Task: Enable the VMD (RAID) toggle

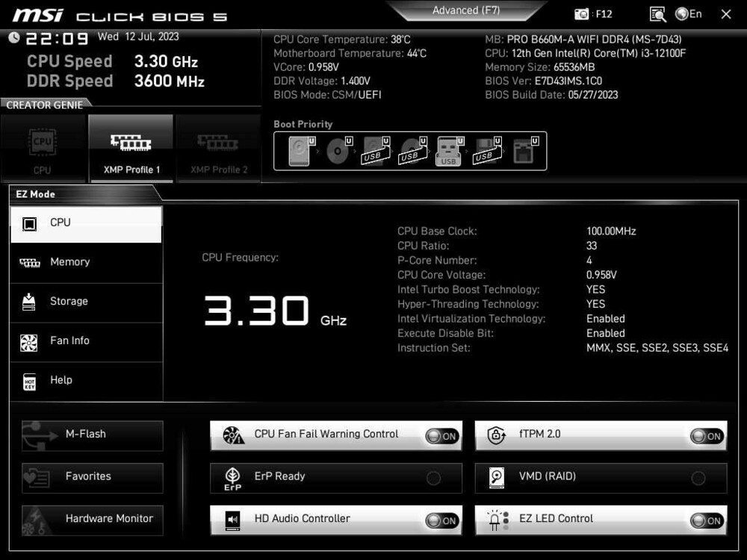Action: [700, 478]
